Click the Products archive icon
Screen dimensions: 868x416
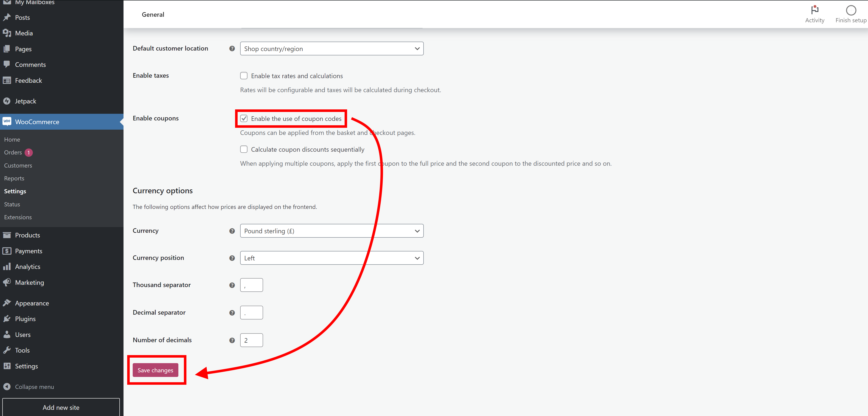click(x=7, y=235)
